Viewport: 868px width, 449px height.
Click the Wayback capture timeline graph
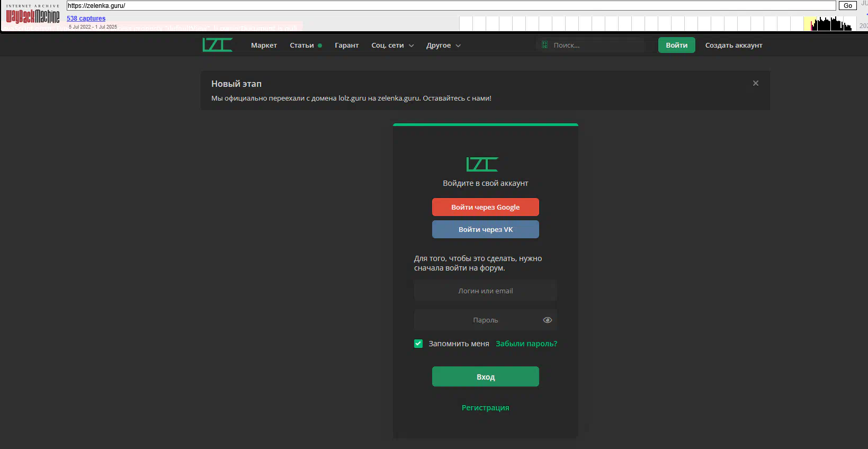658,23
